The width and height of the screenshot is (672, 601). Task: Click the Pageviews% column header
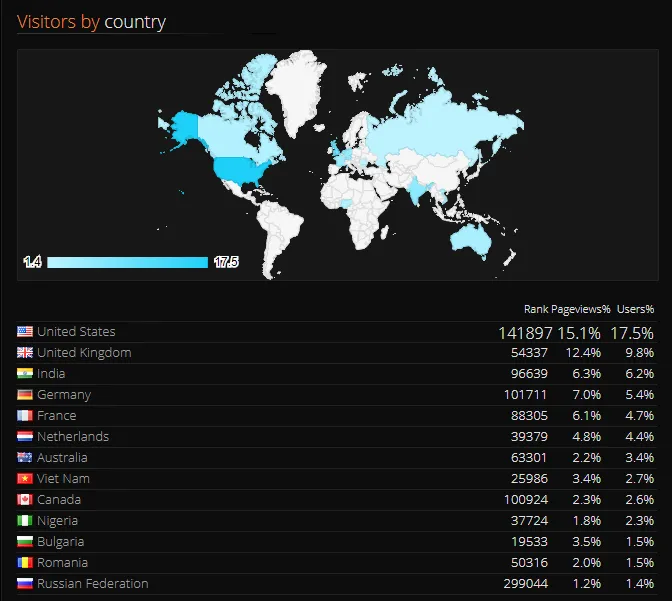pos(581,309)
